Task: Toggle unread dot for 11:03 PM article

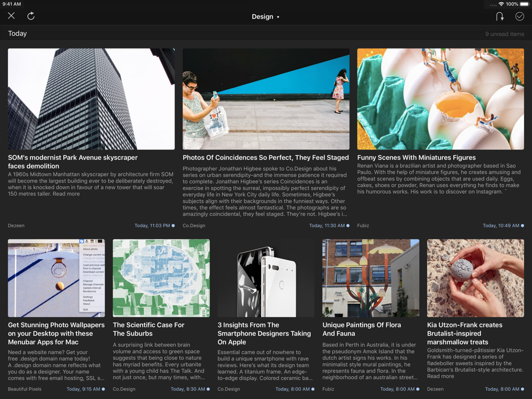Action: 173,226
